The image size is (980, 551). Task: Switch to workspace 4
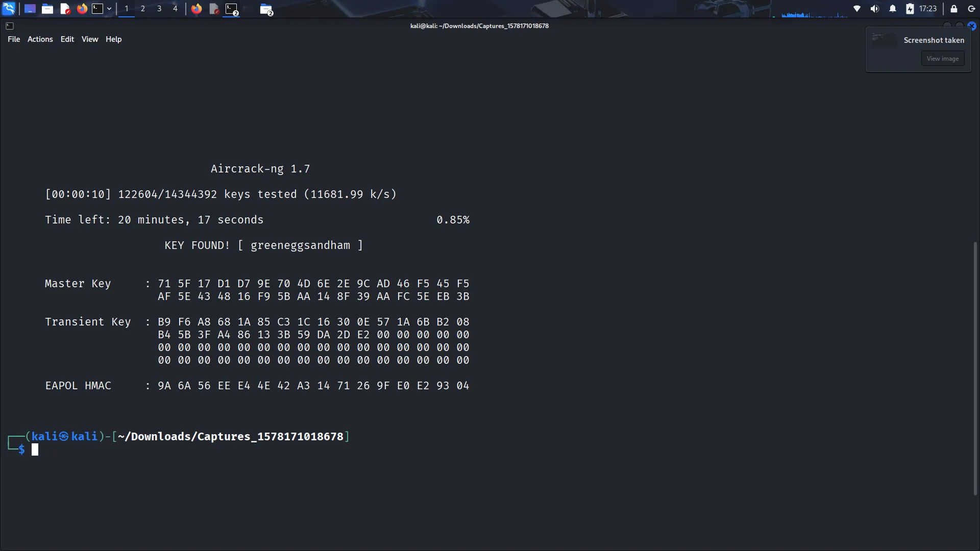pyautogui.click(x=175, y=9)
